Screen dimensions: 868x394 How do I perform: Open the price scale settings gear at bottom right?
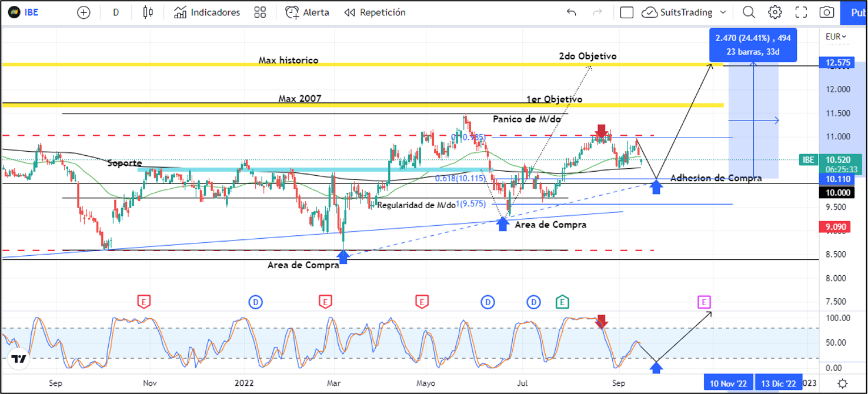(x=843, y=383)
